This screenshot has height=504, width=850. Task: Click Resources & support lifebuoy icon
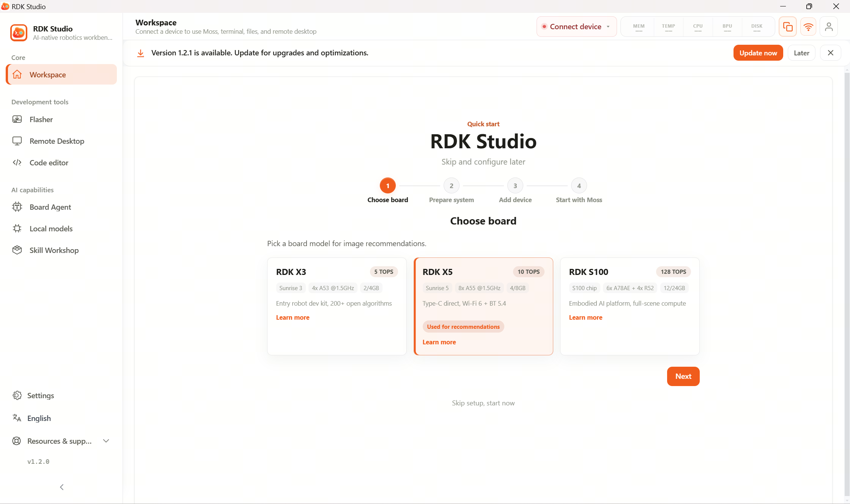coord(17,441)
